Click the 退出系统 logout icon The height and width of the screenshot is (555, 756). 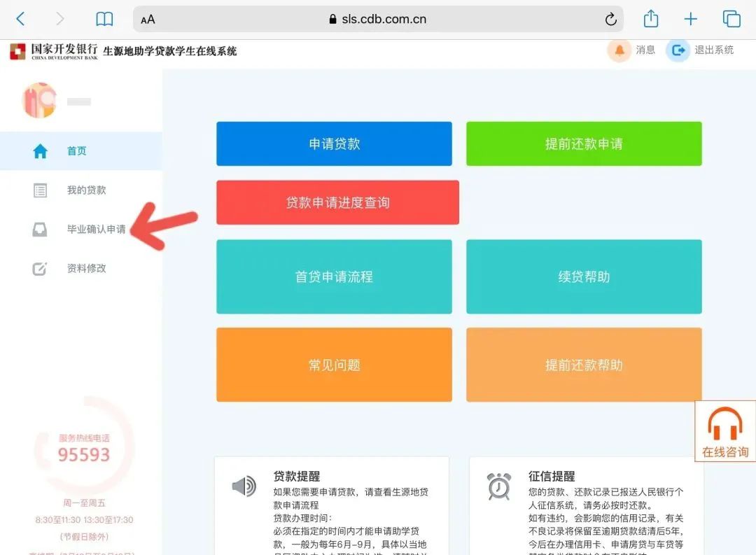coord(677,50)
